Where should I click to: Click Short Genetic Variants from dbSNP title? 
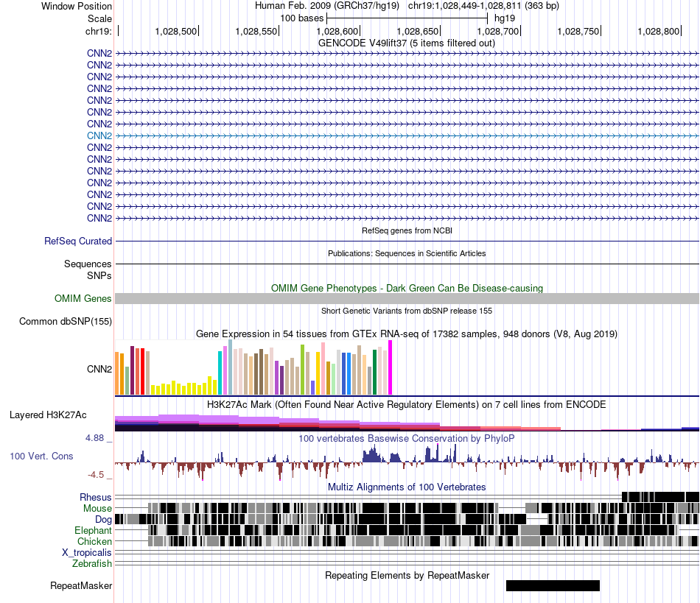407,311
